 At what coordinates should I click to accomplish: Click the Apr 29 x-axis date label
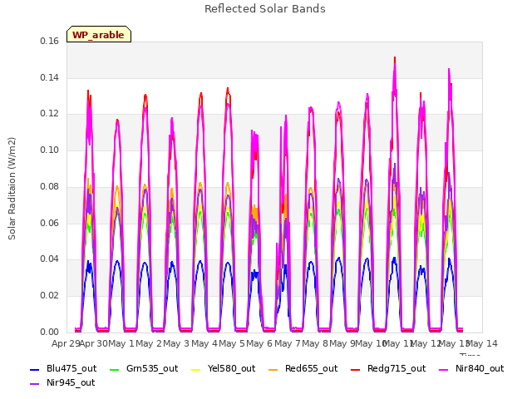(66, 343)
